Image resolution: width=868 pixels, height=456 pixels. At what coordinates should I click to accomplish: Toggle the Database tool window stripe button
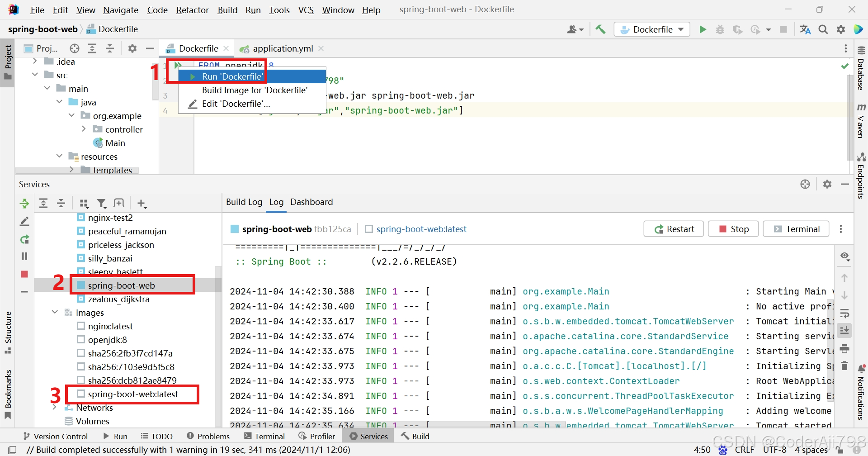[x=861, y=68]
